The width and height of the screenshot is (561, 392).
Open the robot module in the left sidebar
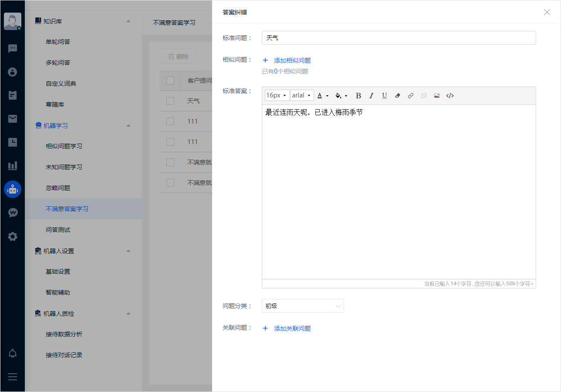pyautogui.click(x=13, y=189)
